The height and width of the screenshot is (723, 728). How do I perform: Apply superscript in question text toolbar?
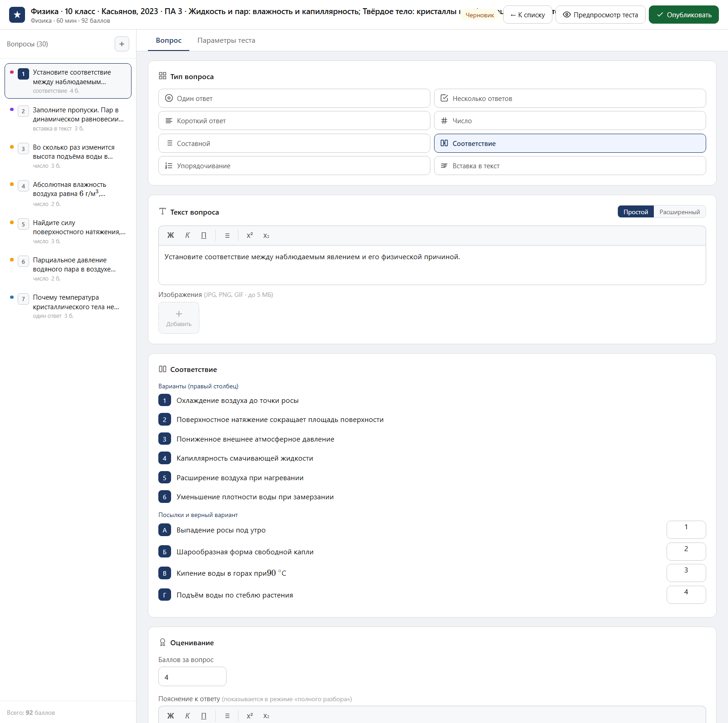click(250, 236)
